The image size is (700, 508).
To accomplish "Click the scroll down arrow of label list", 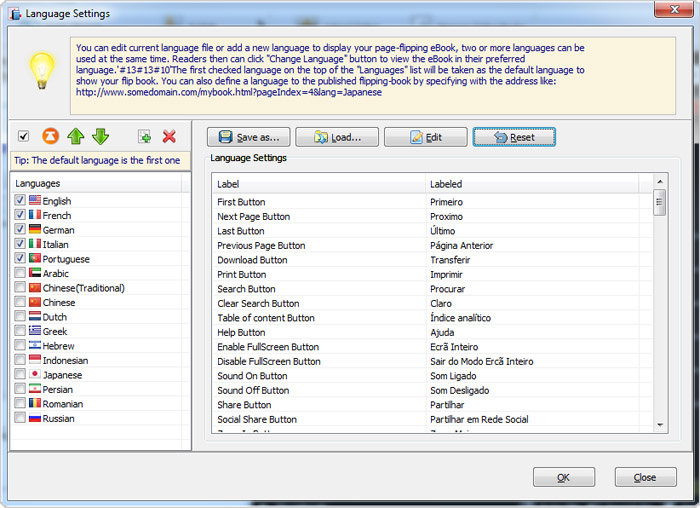I will click(659, 425).
